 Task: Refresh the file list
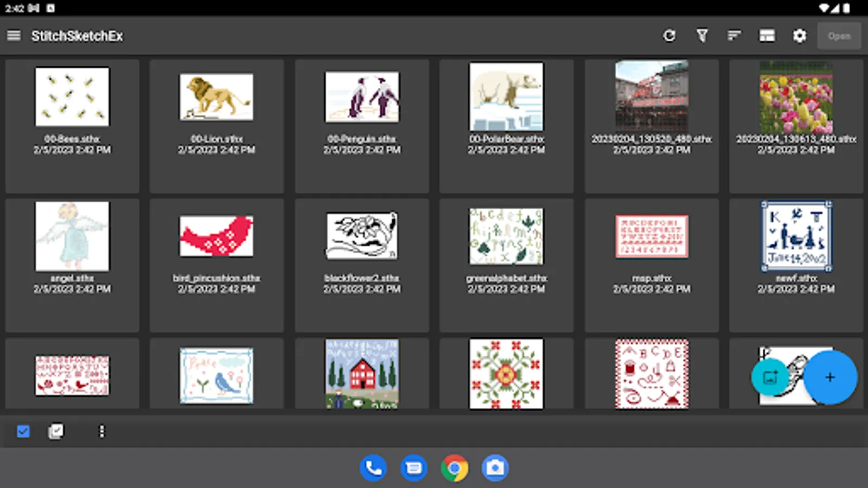click(x=669, y=36)
